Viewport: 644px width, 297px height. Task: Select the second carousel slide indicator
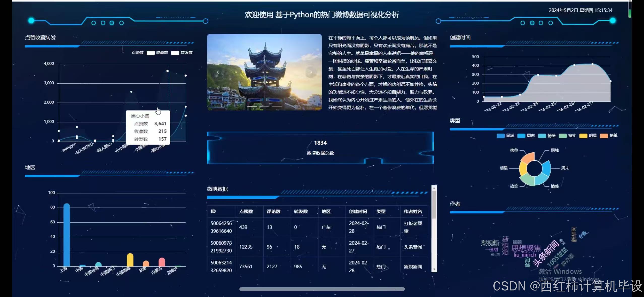(264, 106)
